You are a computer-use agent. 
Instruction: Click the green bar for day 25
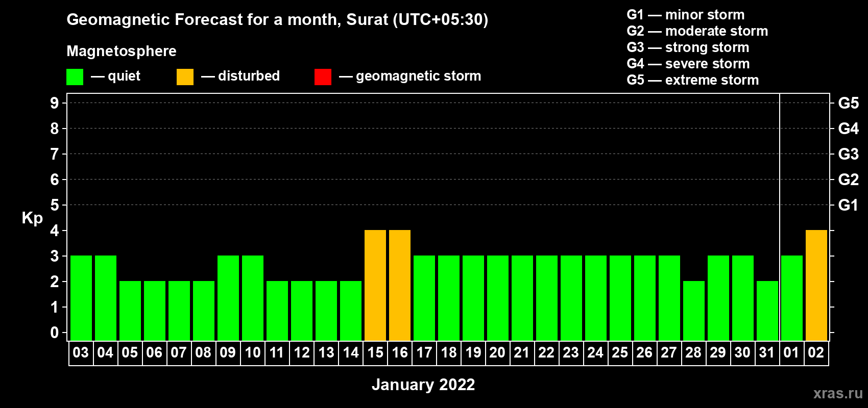tap(620, 298)
